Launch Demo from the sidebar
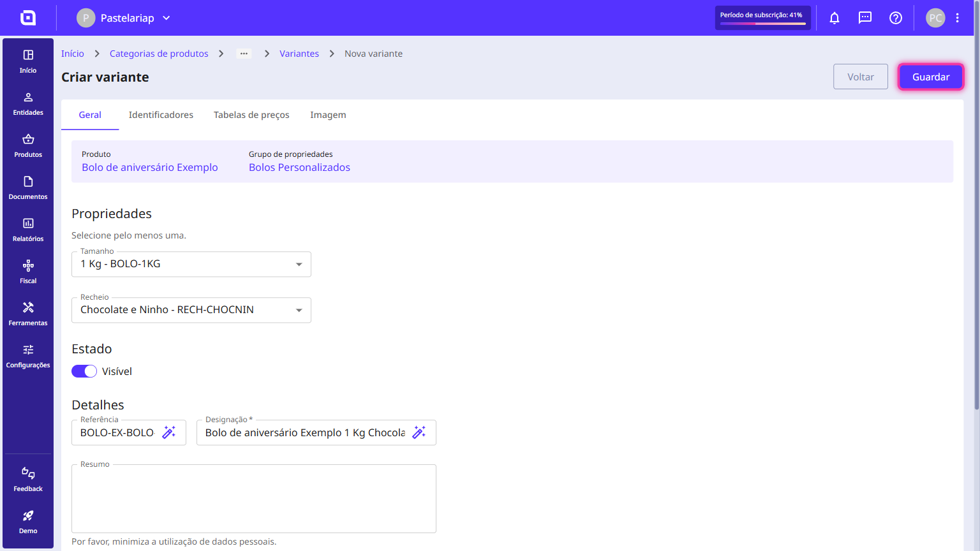The width and height of the screenshot is (980, 551). point(28,522)
